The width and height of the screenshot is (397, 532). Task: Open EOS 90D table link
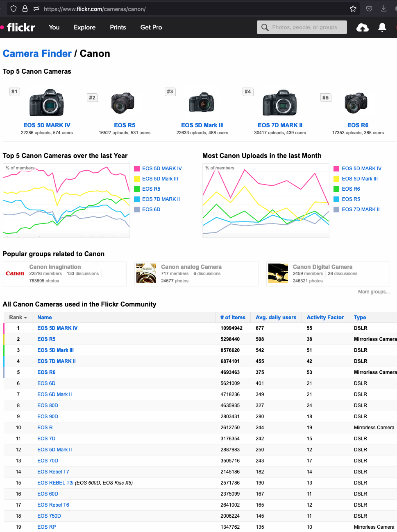pyautogui.click(x=48, y=417)
